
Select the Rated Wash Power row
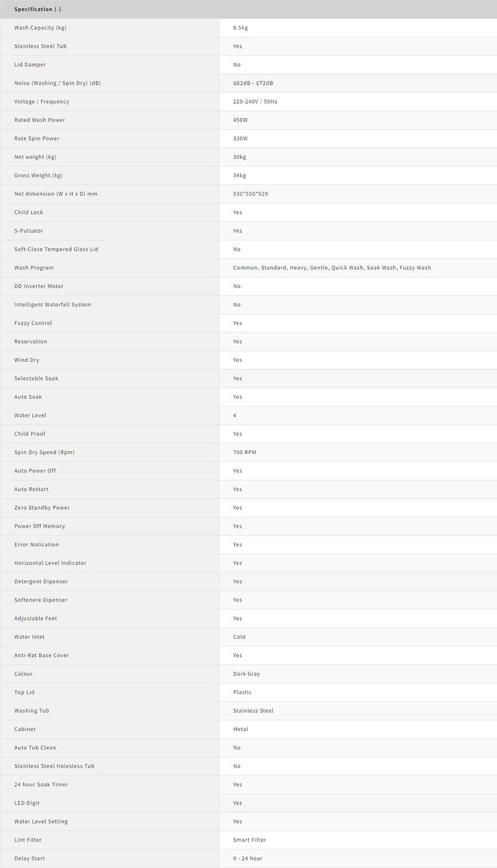point(248,120)
